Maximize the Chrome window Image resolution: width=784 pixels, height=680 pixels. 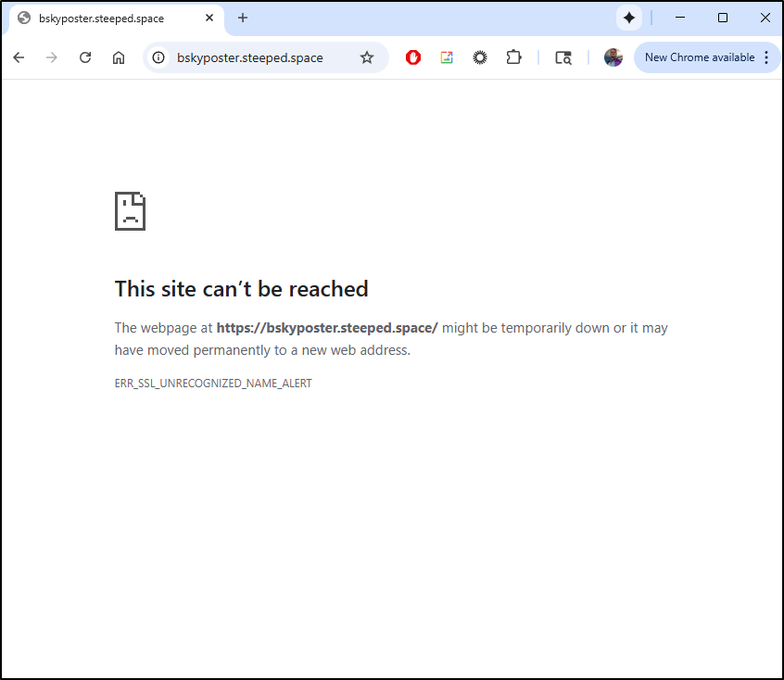click(723, 18)
